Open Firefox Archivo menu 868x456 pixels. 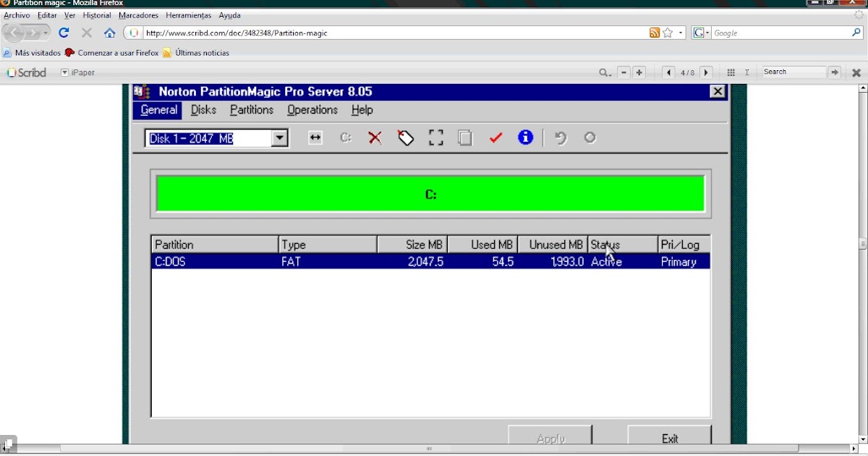click(x=17, y=15)
